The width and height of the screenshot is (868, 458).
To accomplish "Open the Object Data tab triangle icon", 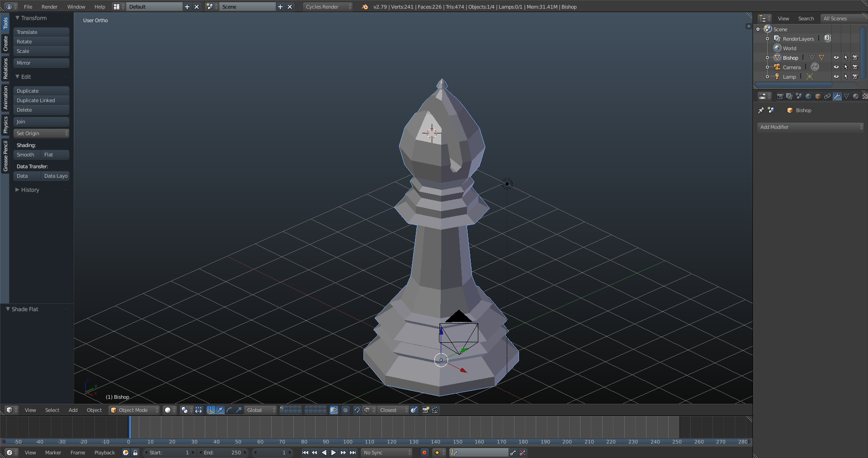I will pos(846,96).
